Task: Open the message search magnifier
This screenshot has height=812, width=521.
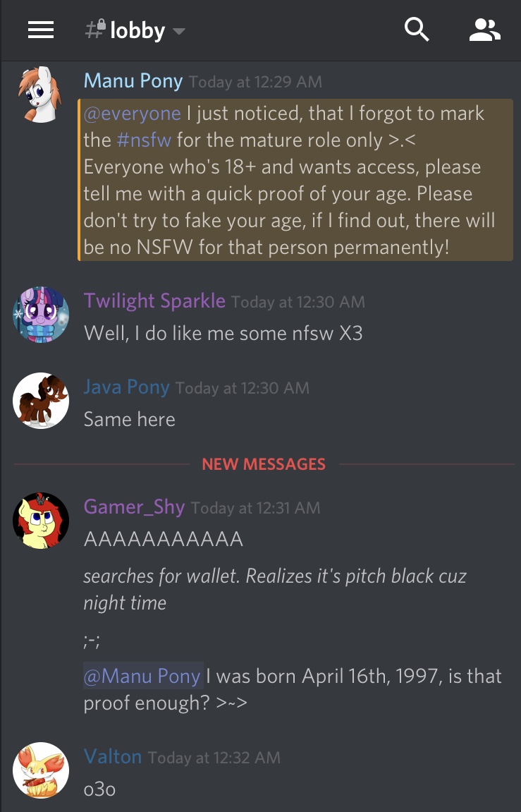Action: point(417,30)
